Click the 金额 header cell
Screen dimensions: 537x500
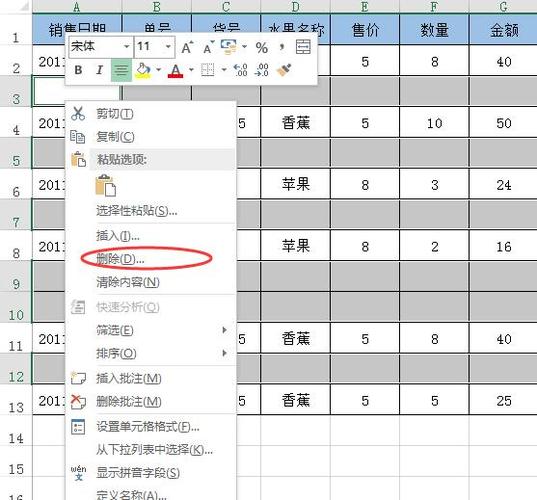click(503, 30)
